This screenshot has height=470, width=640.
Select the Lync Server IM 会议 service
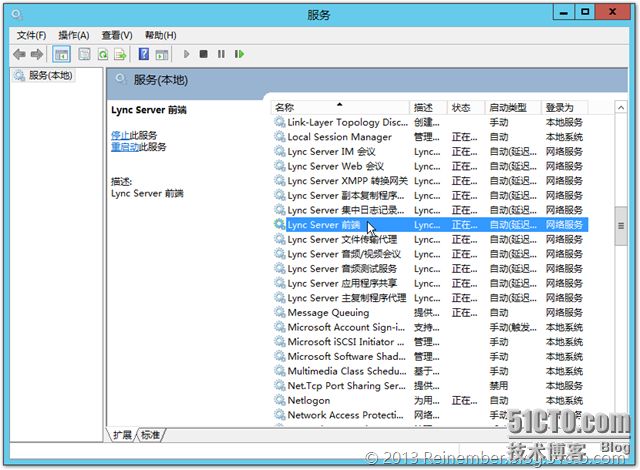(430, 152)
